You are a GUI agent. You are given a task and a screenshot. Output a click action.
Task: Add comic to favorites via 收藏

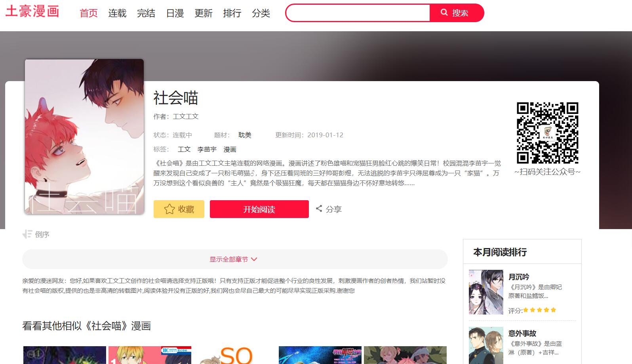click(x=179, y=209)
